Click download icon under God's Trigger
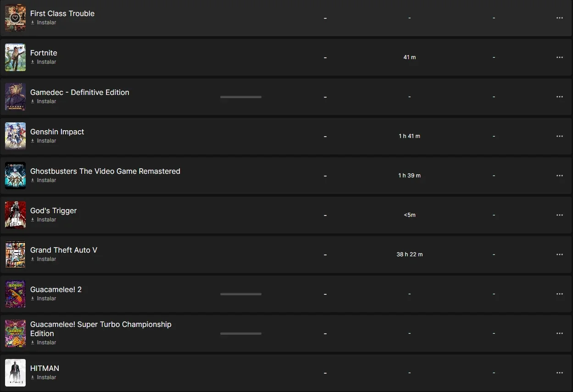The width and height of the screenshot is (573, 392). (33, 220)
